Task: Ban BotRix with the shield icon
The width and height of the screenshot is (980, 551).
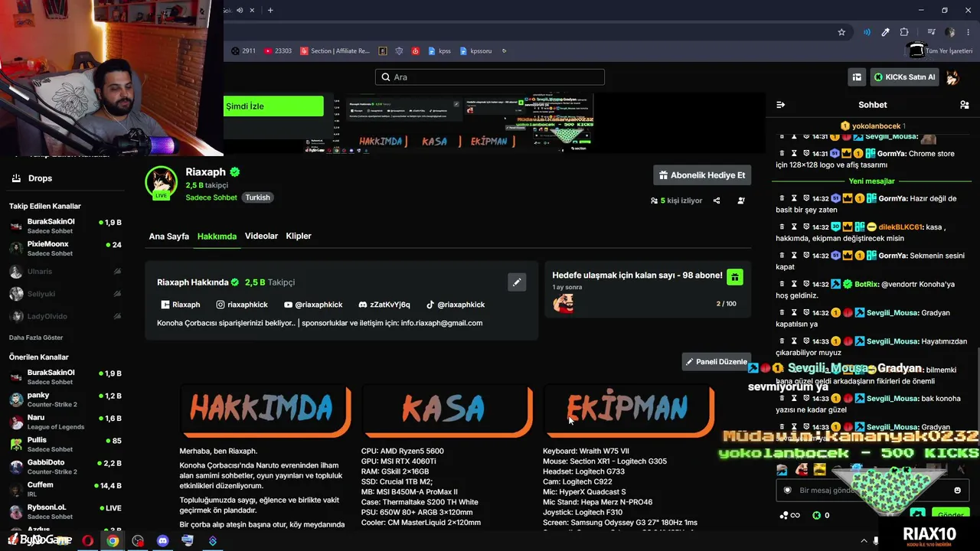Action: point(807,285)
